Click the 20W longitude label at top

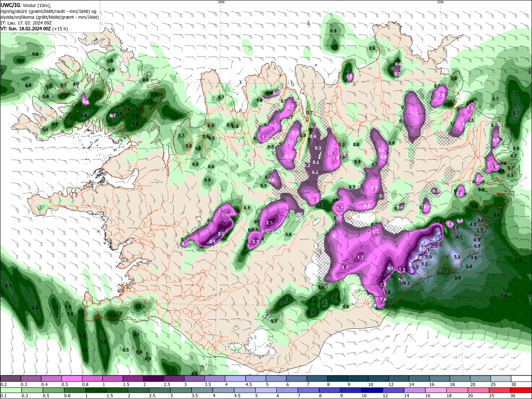click(x=221, y=2)
